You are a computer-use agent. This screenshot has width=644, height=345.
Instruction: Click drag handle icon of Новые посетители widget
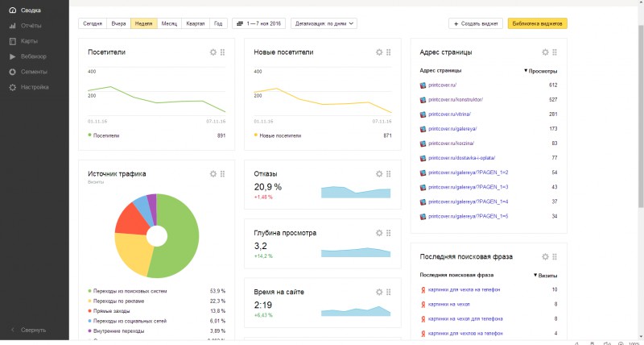pos(389,52)
